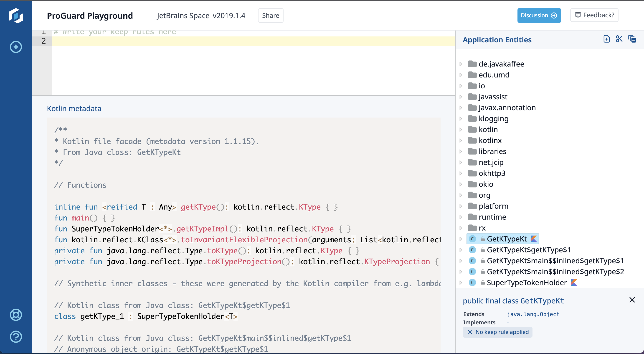Click the settings/gear icon in left sidebar
This screenshot has width=644, height=354.
pos(16,314)
